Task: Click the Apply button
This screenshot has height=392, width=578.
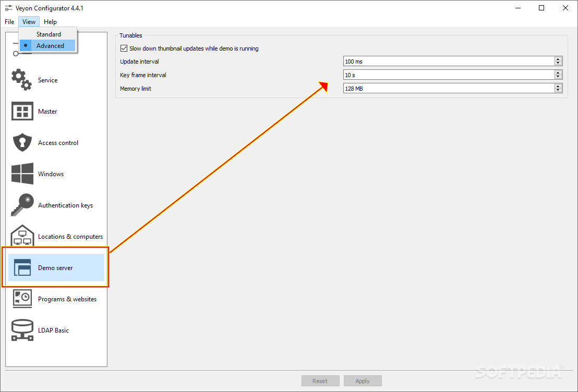Action: pyautogui.click(x=363, y=381)
